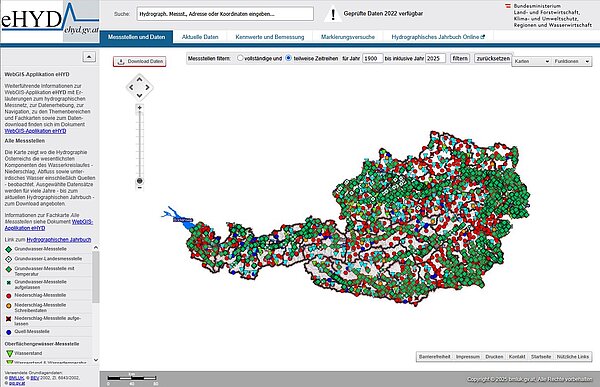Click the Suche search input field

(225, 14)
